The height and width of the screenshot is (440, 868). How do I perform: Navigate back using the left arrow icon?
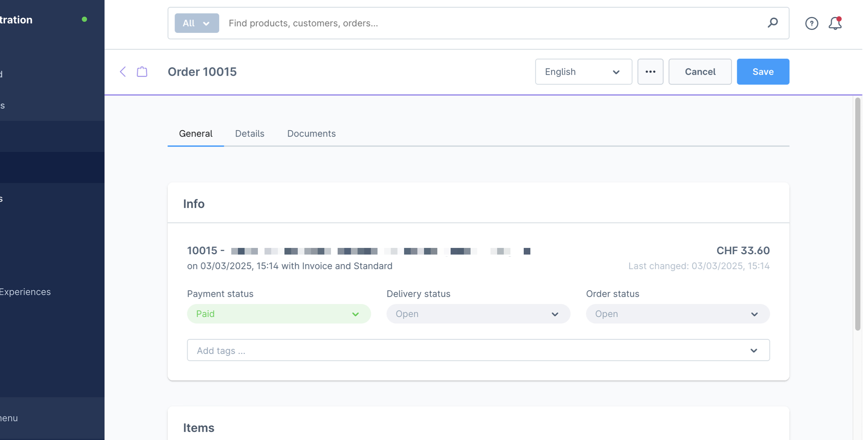(123, 71)
